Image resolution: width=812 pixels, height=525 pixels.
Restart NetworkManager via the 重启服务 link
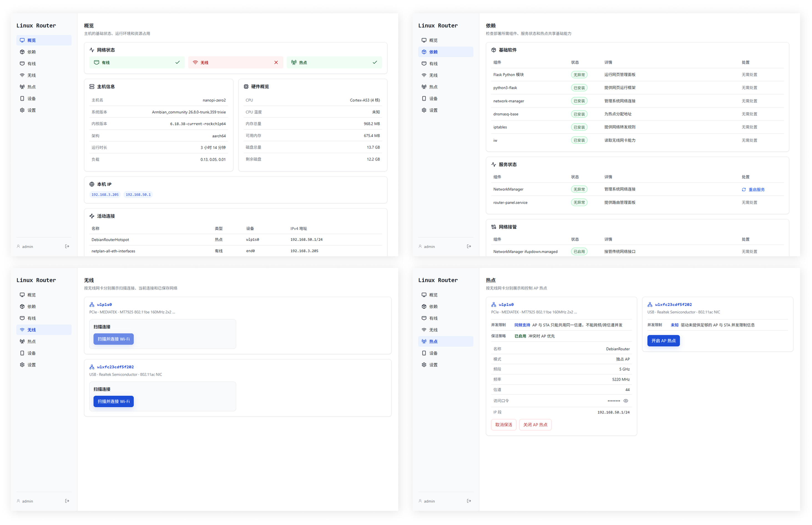click(756, 189)
